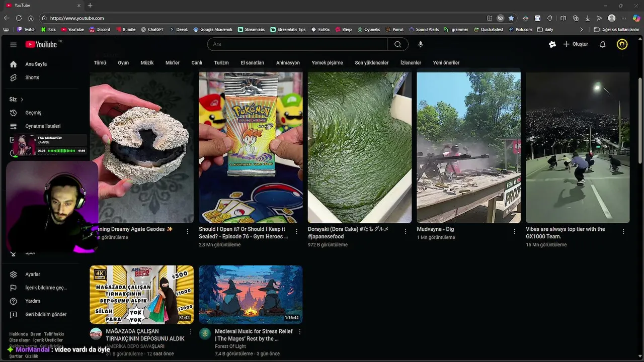Open Geri bildirim gönder in sidebar
The height and width of the screenshot is (362, 644).
pos(46,314)
